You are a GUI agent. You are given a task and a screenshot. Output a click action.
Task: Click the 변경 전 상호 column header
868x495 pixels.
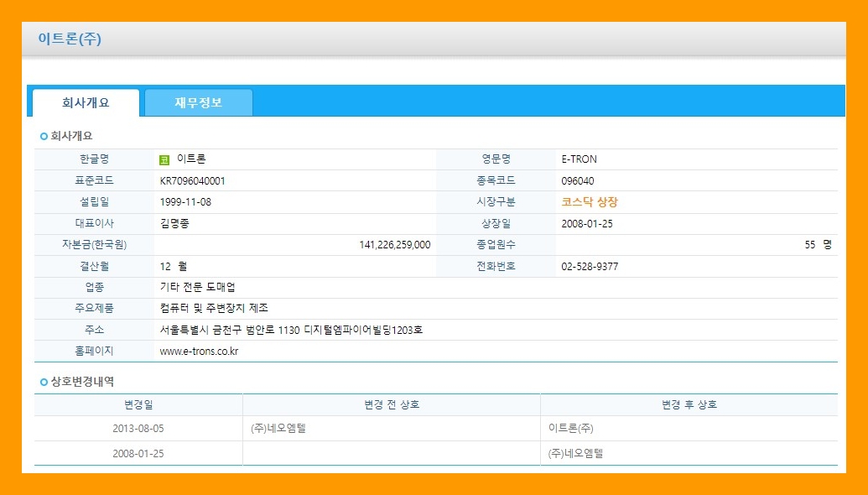(x=392, y=404)
